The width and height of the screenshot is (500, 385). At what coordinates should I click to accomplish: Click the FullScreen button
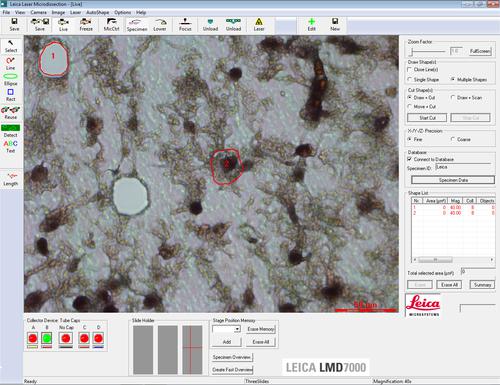point(480,51)
